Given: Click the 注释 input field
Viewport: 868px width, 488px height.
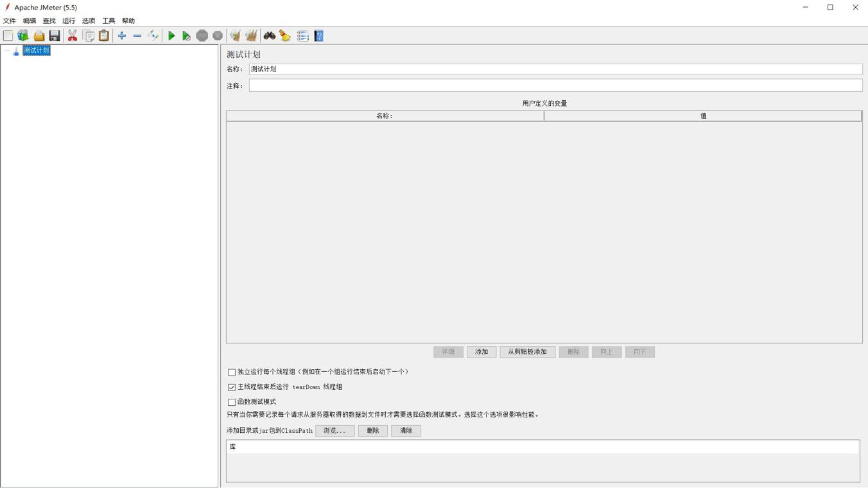Looking at the screenshot, I should [x=555, y=85].
